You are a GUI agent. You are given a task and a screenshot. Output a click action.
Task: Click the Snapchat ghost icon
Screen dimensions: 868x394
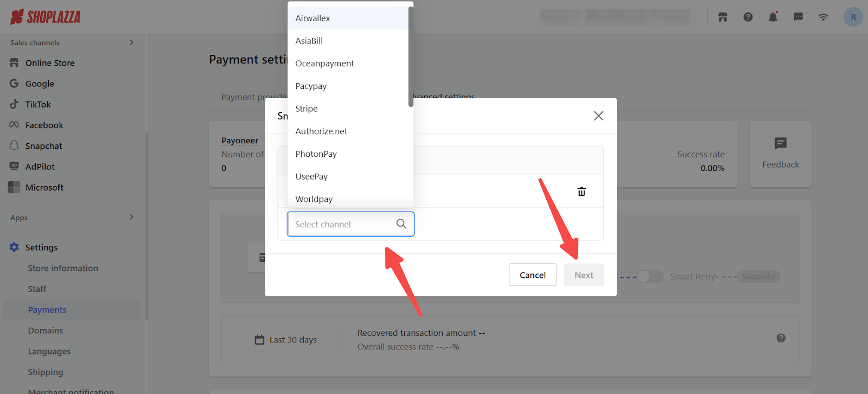coord(14,145)
